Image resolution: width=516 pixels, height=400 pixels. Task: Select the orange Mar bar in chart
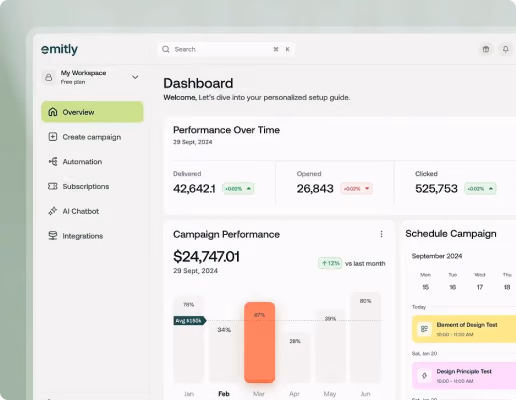click(x=259, y=342)
